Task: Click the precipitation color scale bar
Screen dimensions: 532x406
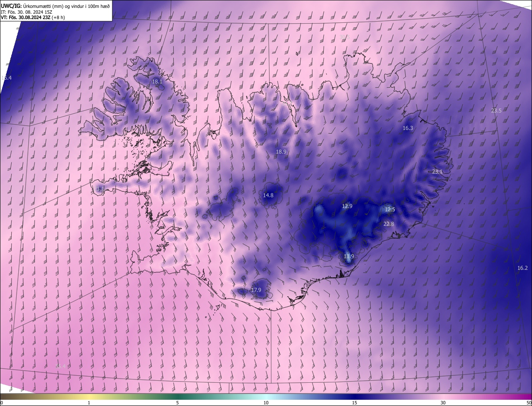Action: (266, 396)
